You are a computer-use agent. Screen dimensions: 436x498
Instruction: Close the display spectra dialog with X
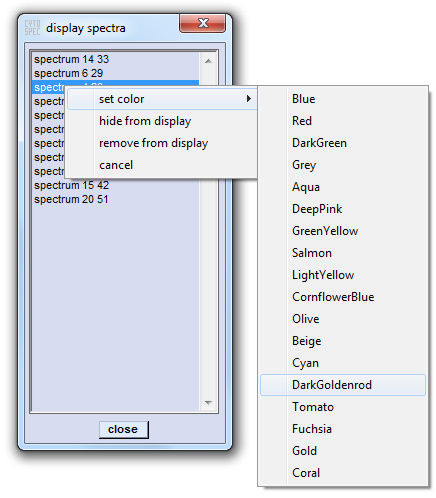tap(202, 23)
